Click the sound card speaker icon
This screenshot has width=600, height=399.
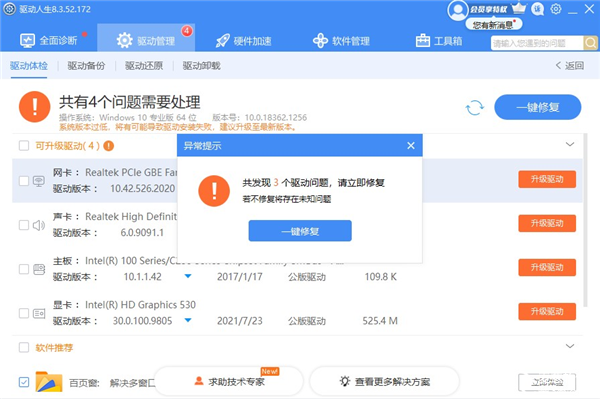pyautogui.click(x=39, y=225)
